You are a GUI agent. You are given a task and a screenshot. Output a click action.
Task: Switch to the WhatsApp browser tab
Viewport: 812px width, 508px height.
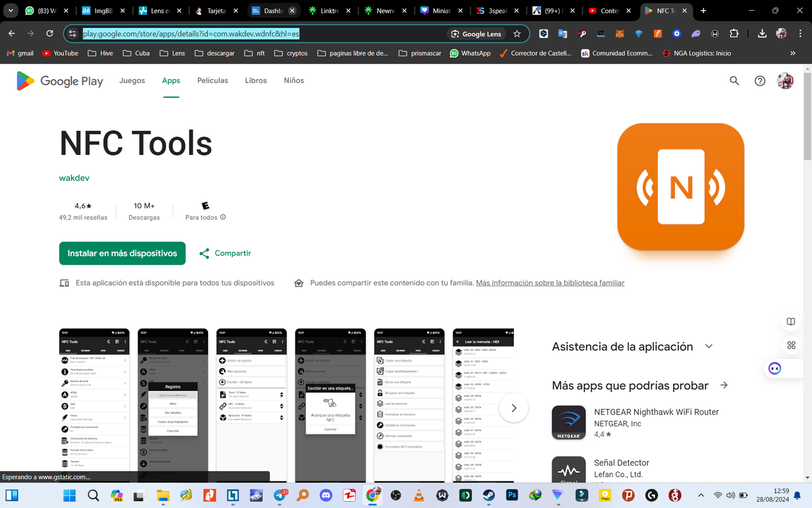(x=48, y=11)
